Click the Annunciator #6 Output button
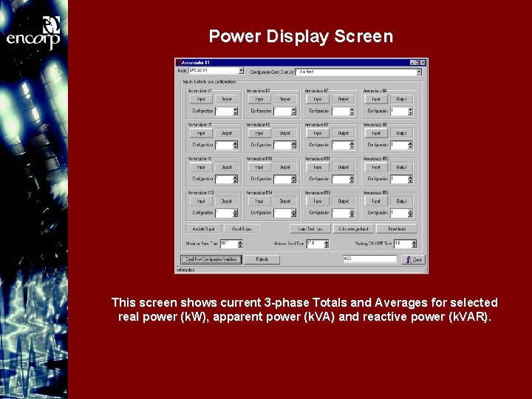 click(x=284, y=133)
